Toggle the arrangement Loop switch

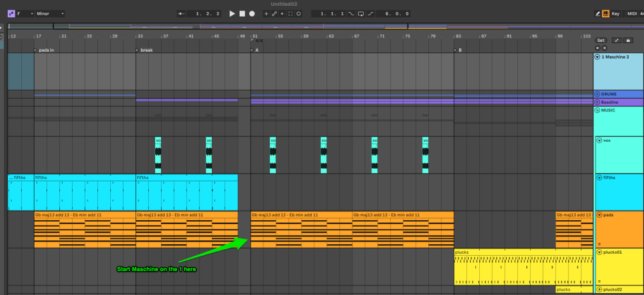pyautogui.click(x=361, y=14)
